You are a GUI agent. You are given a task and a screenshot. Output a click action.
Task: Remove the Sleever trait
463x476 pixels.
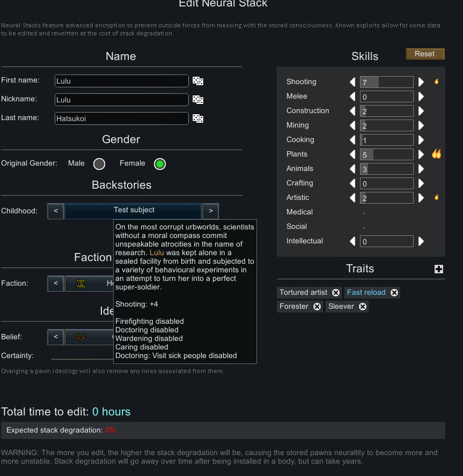363,307
